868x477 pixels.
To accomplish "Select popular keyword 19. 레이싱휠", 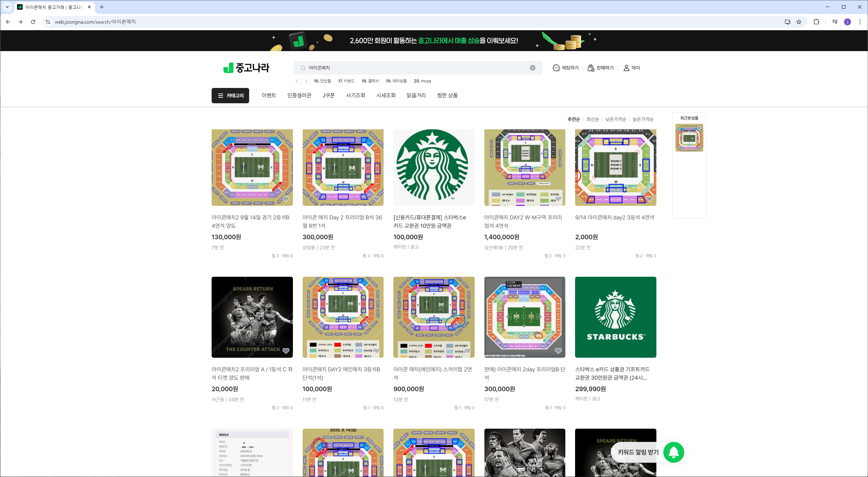I will pyautogui.click(x=396, y=81).
